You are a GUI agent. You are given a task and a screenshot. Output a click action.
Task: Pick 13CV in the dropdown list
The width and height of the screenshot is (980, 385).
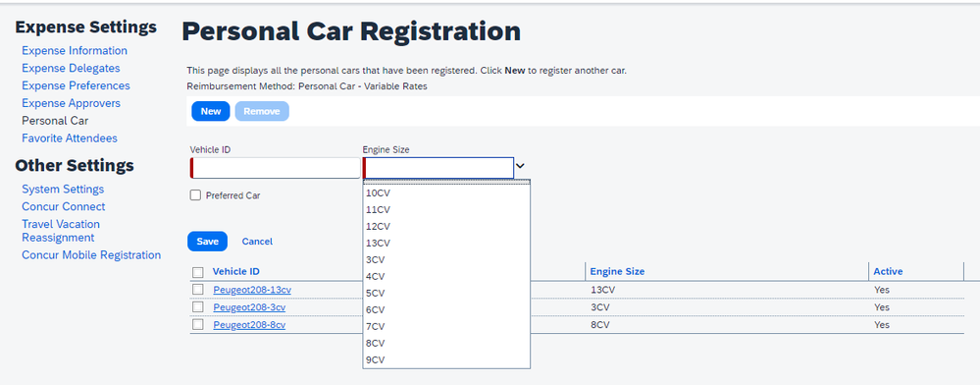(x=446, y=243)
